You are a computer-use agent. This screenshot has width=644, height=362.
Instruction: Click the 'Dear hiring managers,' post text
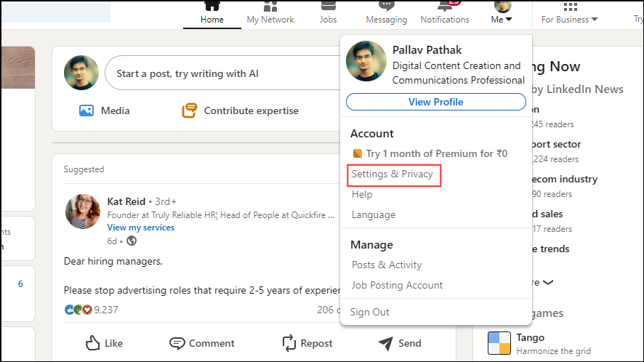tap(113, 262)
